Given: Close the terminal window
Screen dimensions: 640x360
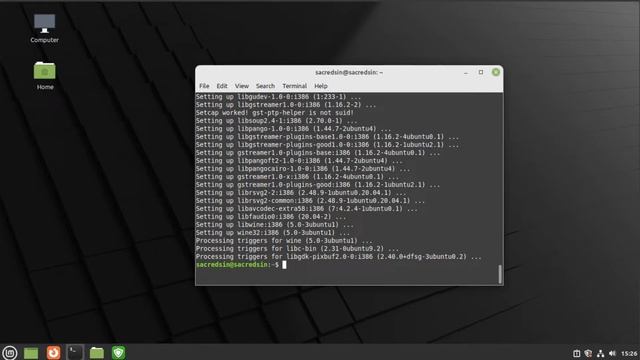Looking at the screenshot, I should [x=496, y=72].
